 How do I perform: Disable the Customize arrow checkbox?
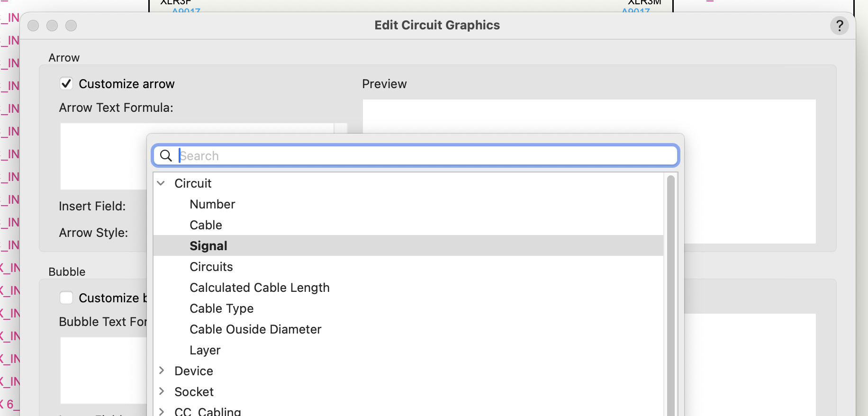point(66,83)
